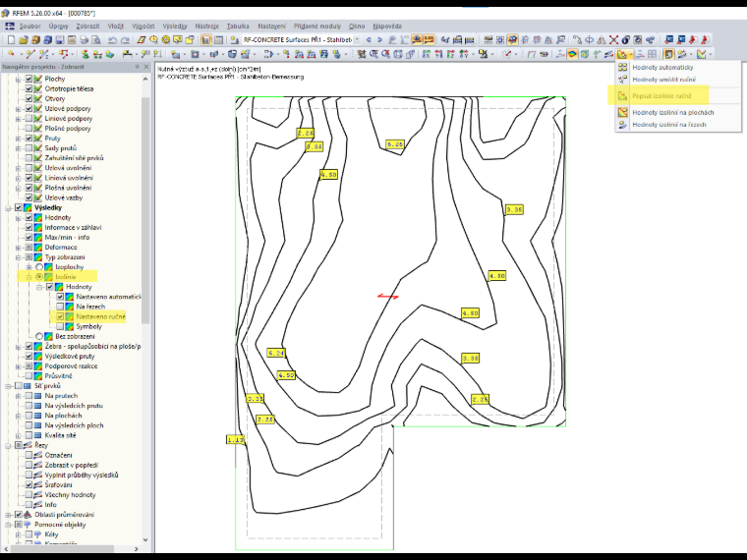The height and width of the screenshot is (560, 747).
Task: Expand the Oblasti průměrování node
Action: pyautogui.click(x=8, y=515)
